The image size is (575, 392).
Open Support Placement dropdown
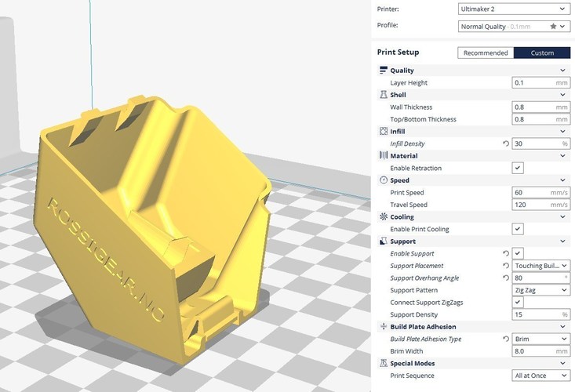tap(540, 266)
